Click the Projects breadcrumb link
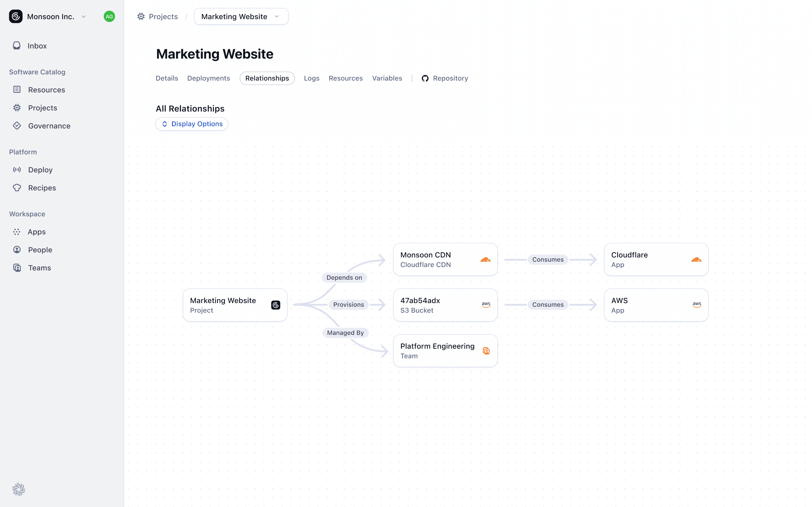This screenshot has height=507, width=812. click(163, 16)
